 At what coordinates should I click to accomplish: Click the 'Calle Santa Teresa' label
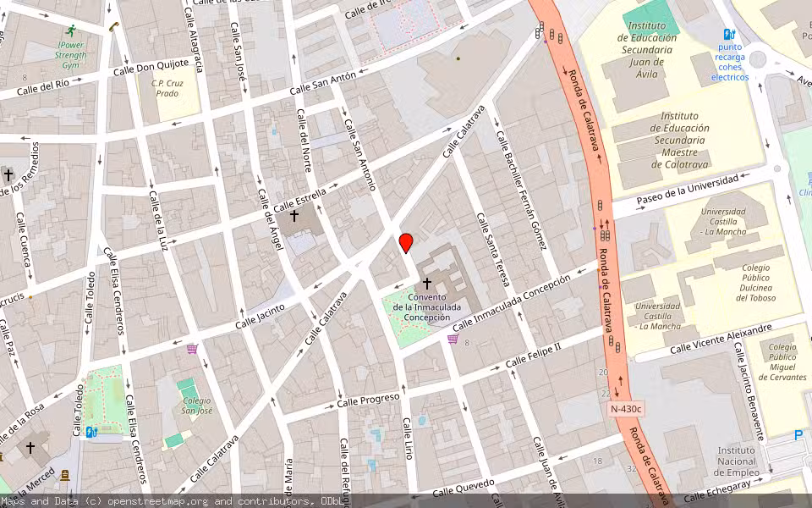(493, 250)
